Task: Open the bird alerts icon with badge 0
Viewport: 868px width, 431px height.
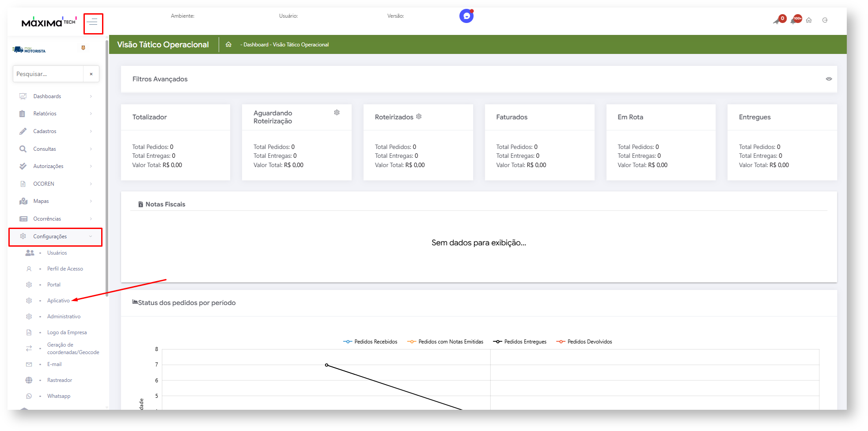Action: pos(779,20)
